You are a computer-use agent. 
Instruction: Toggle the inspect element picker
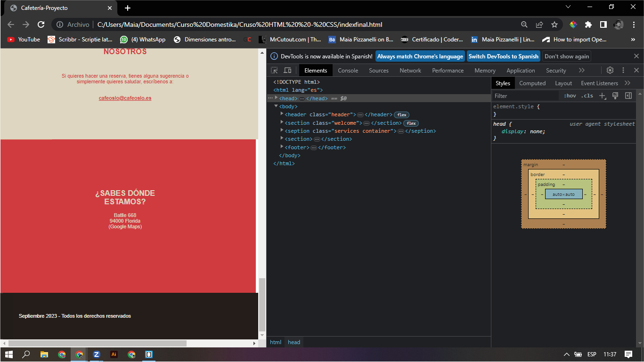274,70
